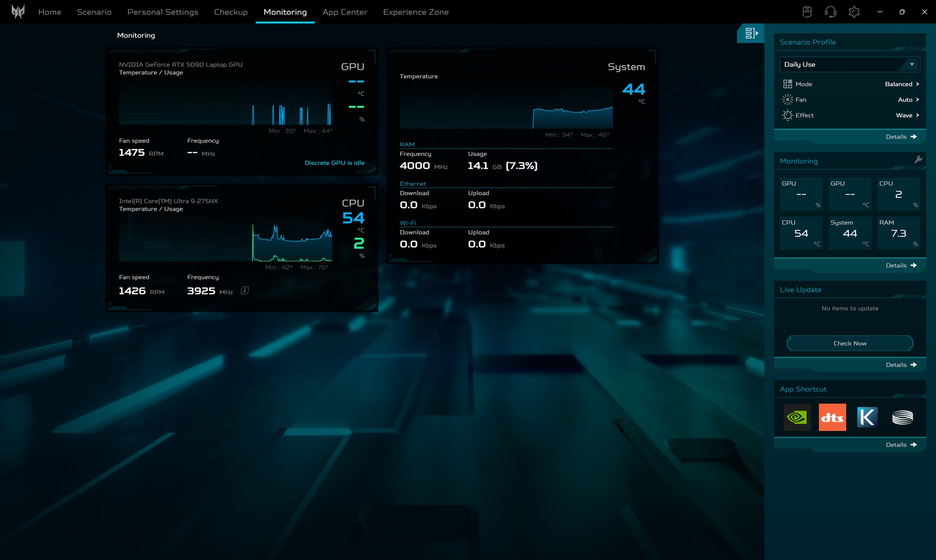936x560 pixels.
Task: Launch the Killer app shortcut
Action: 867,417
